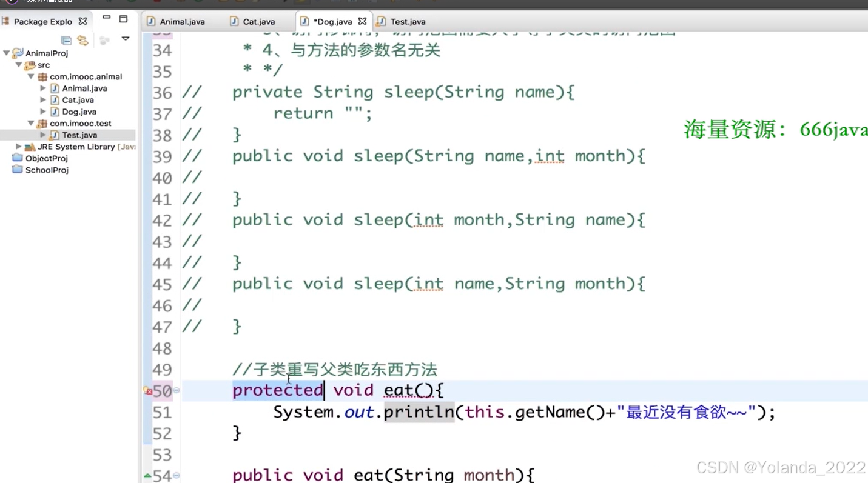Click the ObjectProj folder icon
868x483 pixels.
pos(18,158)
